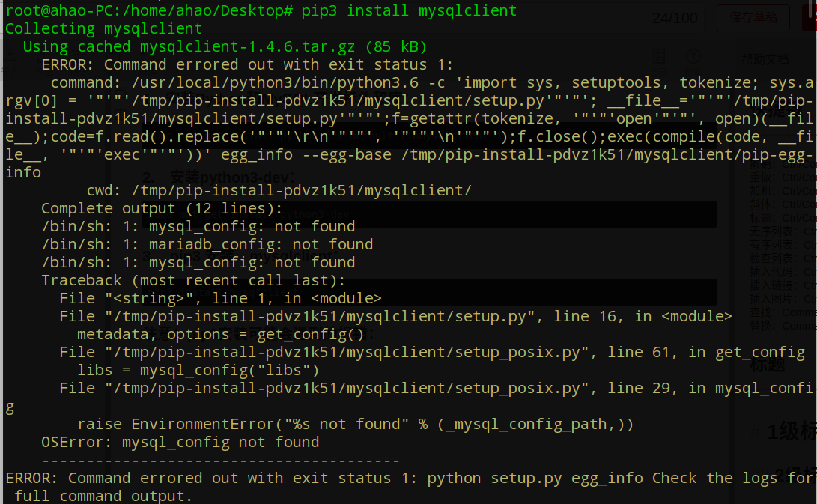Viewport: 817px width, 504px height.
Task: Click the 'setup.py", line 16, in <module>' line
Action: coord(396,316)
